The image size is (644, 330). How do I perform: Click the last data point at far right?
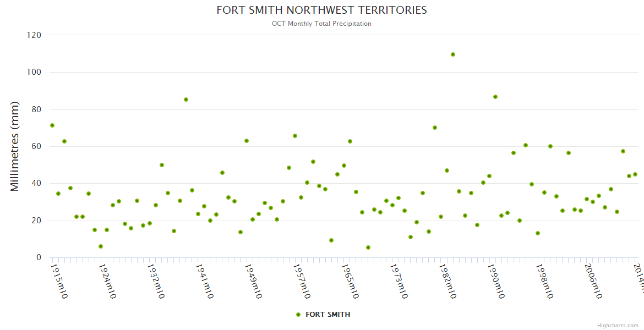[635, 174]
